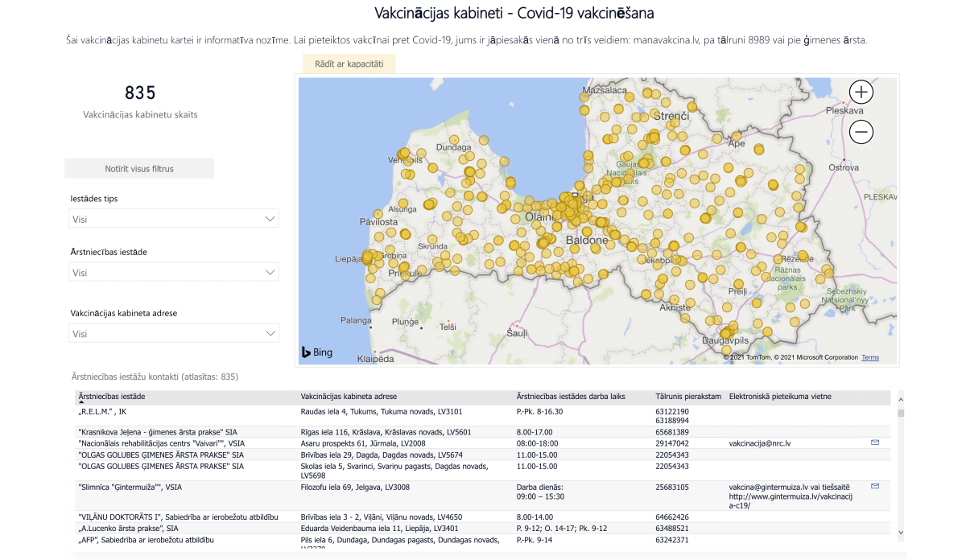Image resolution: width=966 pixels, height=560 pixels.
Task: Click the vakcinacija@nrc.lv email link
Action: point(760,442)
